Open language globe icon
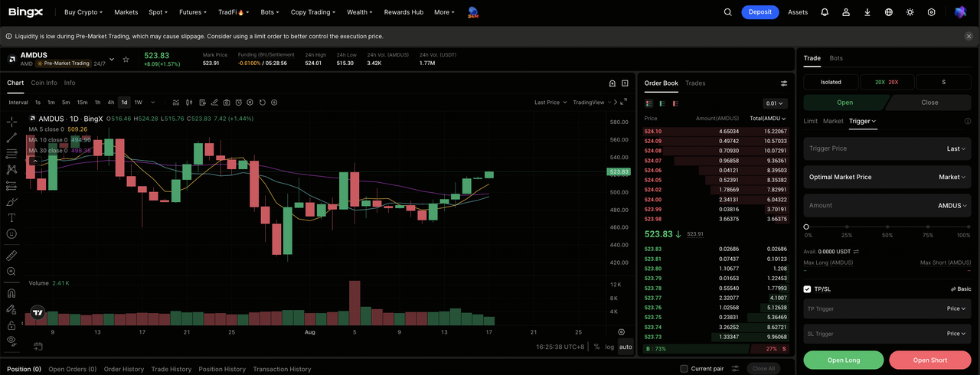Image resolution: width=980 pixels, height=375 pixels. click(889, 12)
